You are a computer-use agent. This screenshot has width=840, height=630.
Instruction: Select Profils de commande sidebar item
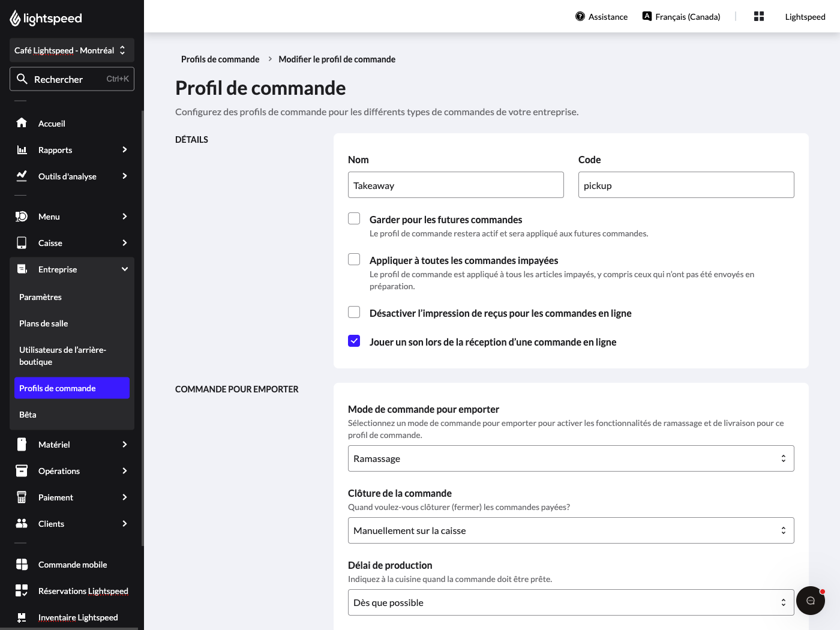tap(72, 388)
